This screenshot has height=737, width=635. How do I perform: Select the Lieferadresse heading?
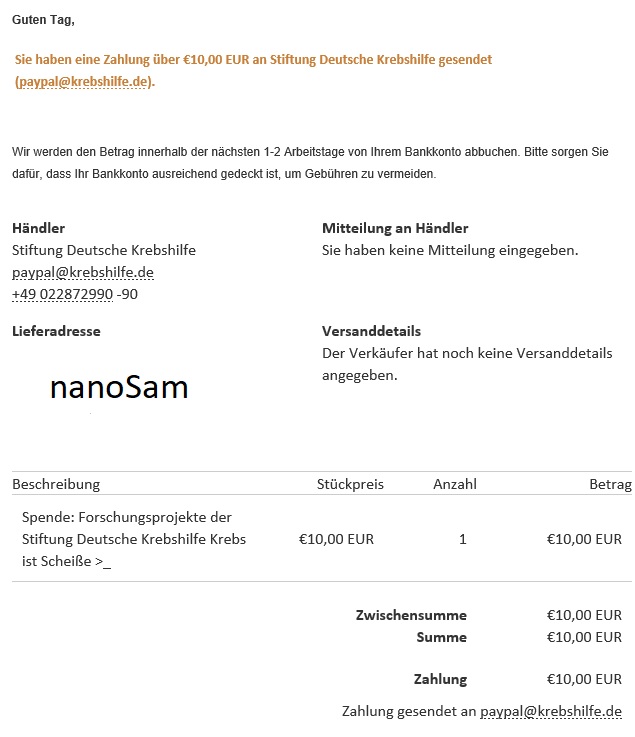point(56,331)
